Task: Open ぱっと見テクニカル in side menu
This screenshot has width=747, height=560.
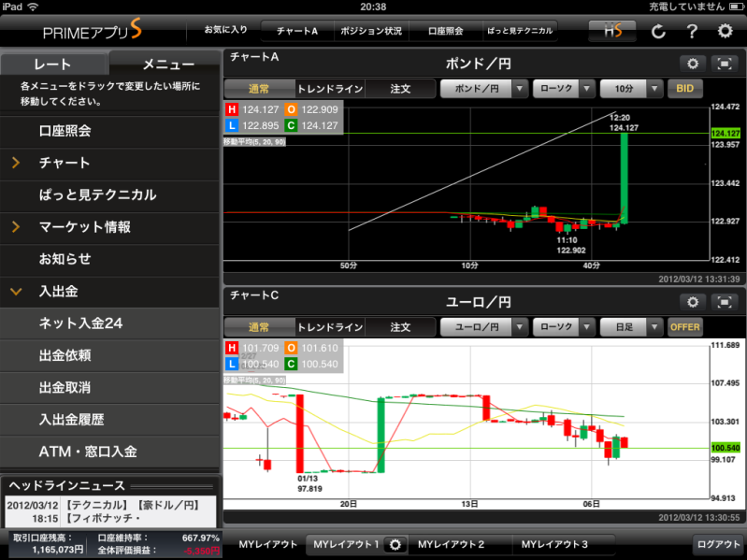Action: tap(109, 194)
